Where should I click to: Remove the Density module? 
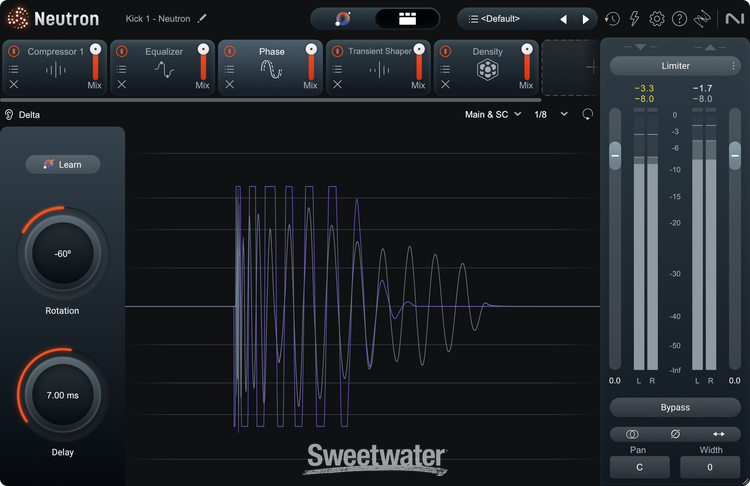click(x=445, y=84)
